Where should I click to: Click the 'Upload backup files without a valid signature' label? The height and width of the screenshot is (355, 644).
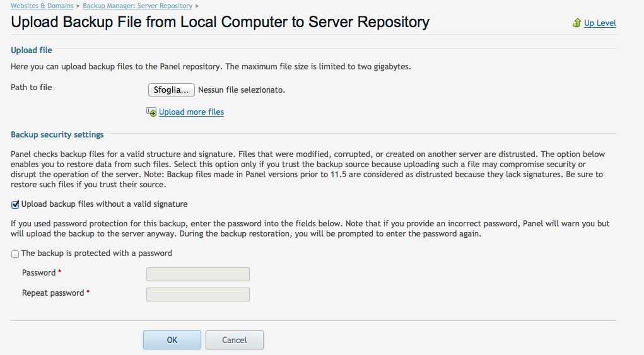[104, 204]
